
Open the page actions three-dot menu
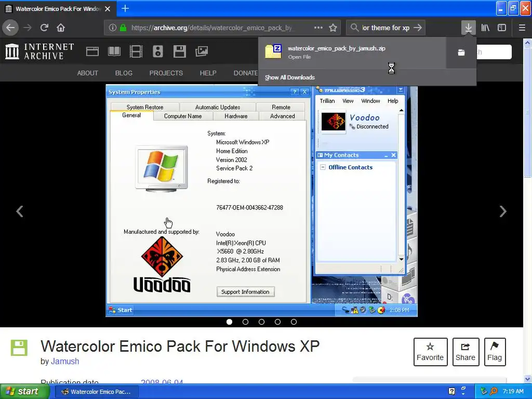tap(318, 28)
